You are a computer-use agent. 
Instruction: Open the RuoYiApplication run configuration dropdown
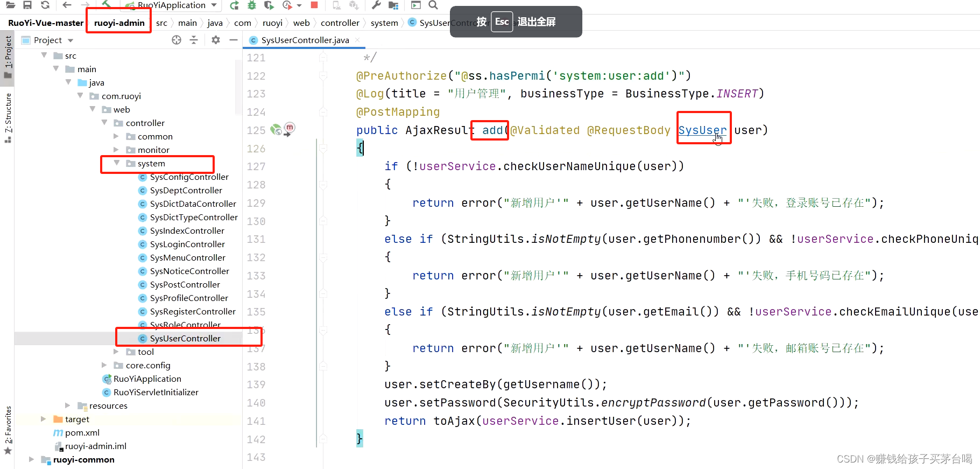[171, 5]
